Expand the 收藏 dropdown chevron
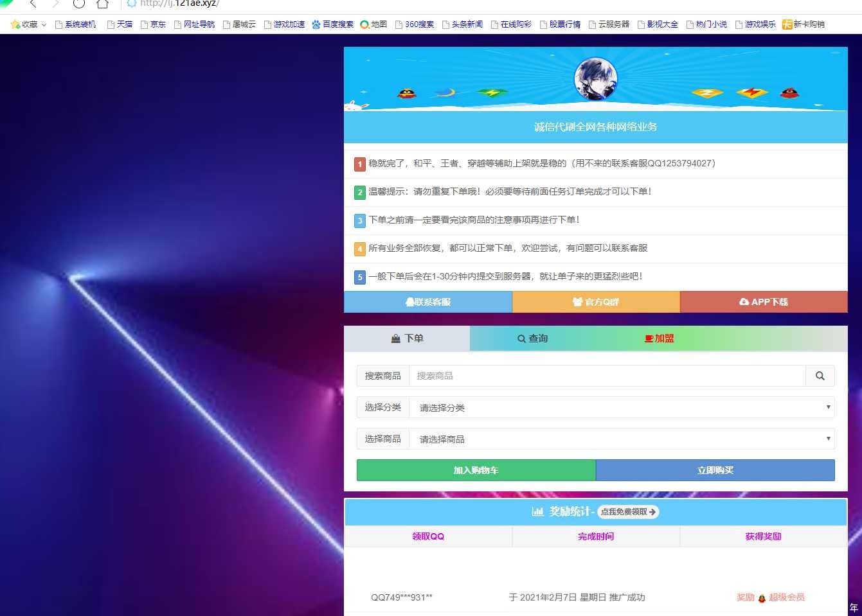 44,24
